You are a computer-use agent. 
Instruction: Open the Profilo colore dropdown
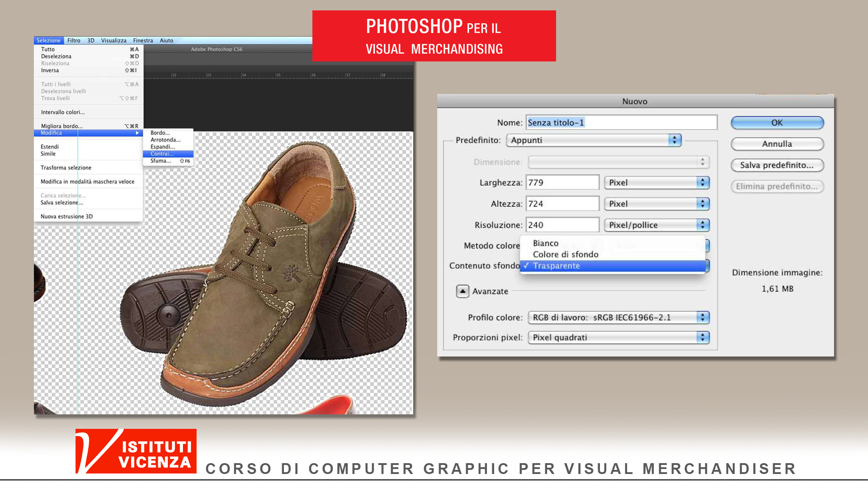point(619,318)
